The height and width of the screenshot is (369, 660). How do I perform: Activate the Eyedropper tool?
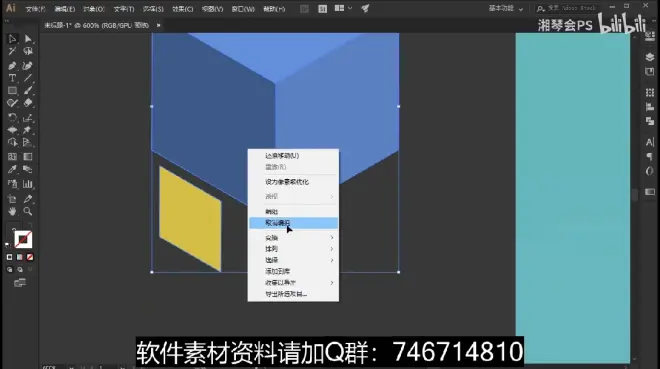12,169
